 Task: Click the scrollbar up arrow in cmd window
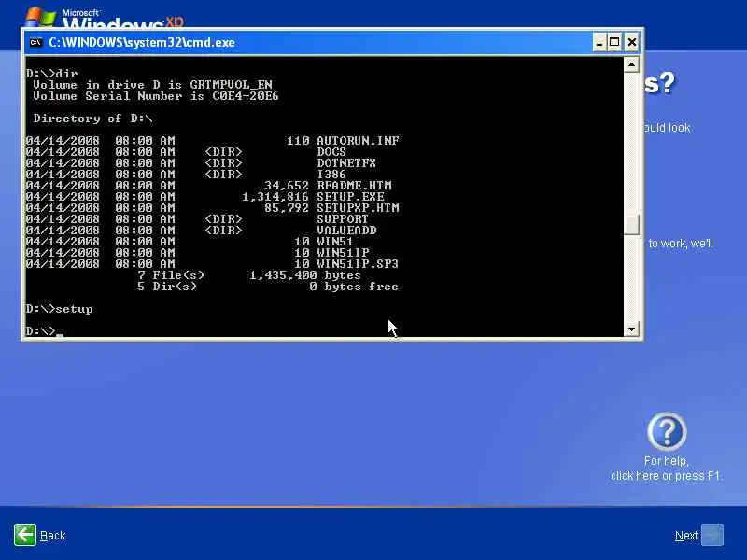point(631,64)
